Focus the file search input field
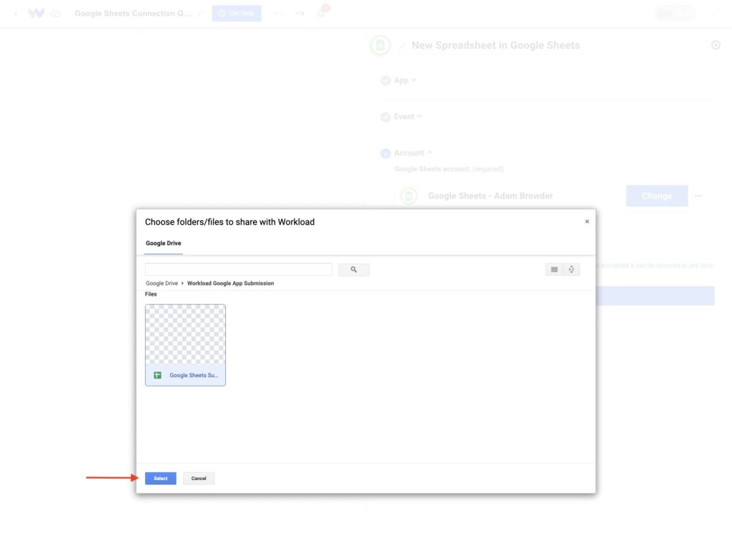 click(x=239, y=269)
